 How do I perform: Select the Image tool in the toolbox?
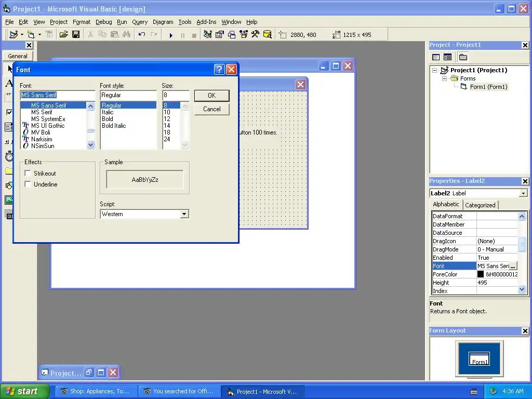9,200
